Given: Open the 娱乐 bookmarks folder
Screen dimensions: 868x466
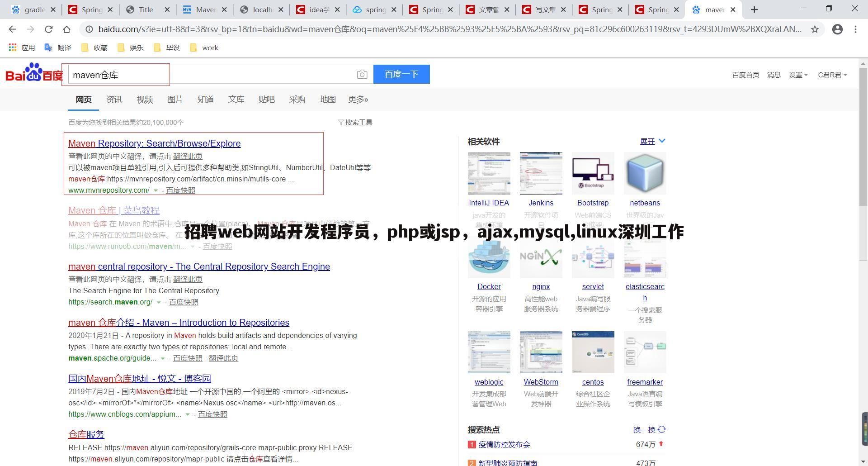Looking at the screenshot, I should [x=130, y=48].
